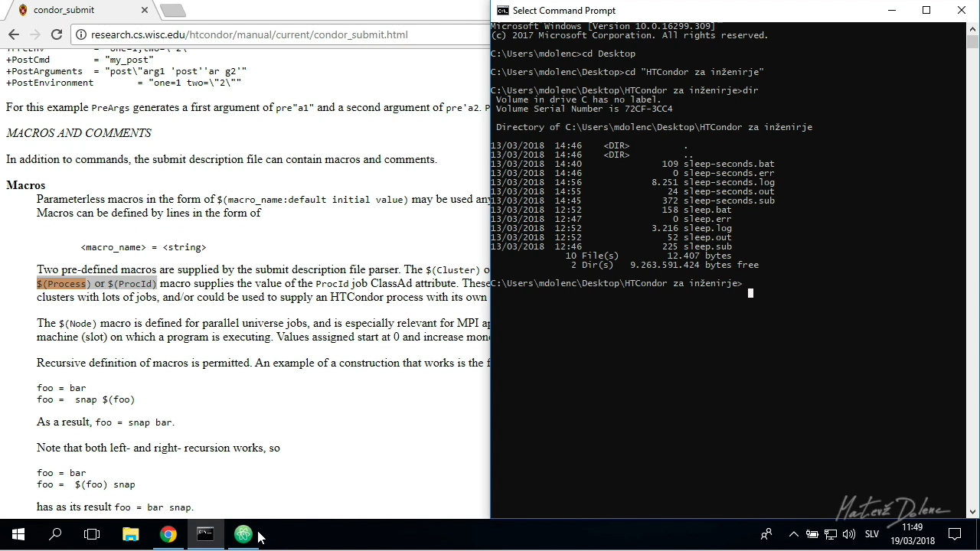Image resolution: width=980 pixels, height=551 pixels.
Task: Click '$(ProcId)' macro text
Action: pos(132,284)
